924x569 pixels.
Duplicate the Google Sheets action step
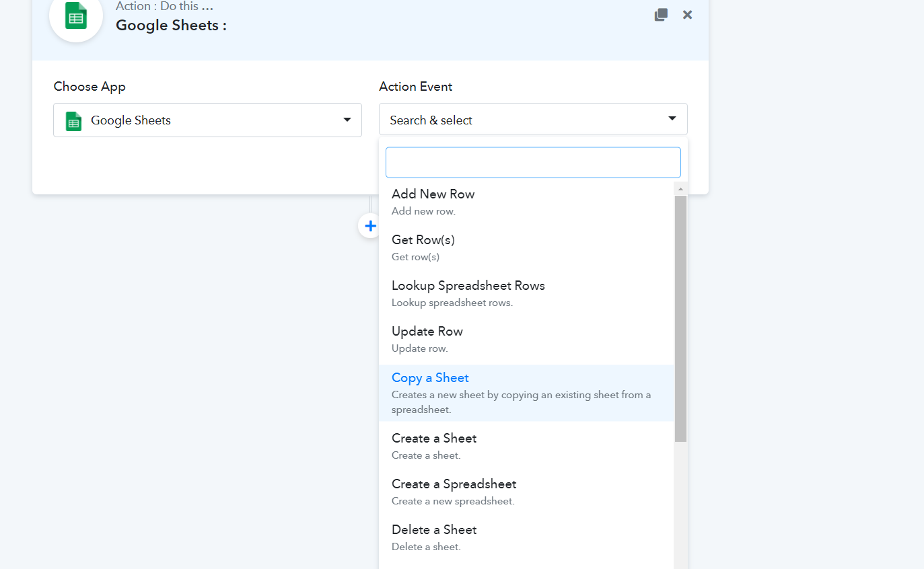[661, 15]
